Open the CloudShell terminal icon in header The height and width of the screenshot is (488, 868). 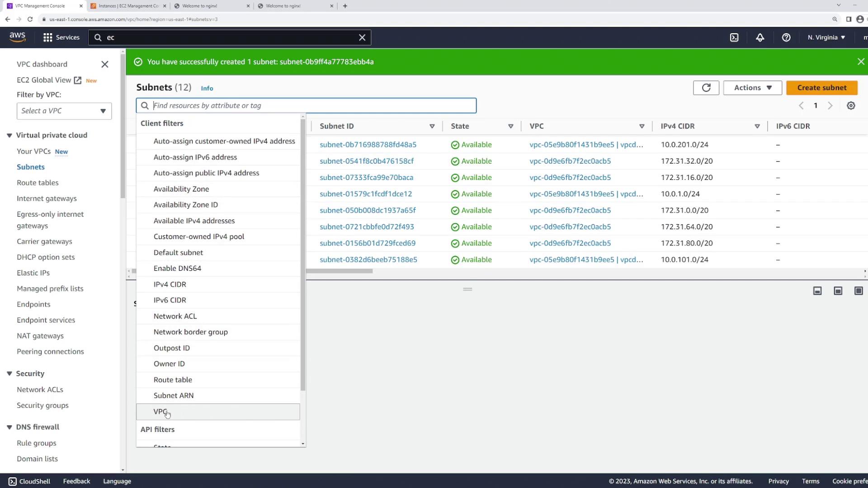(734, 38)
